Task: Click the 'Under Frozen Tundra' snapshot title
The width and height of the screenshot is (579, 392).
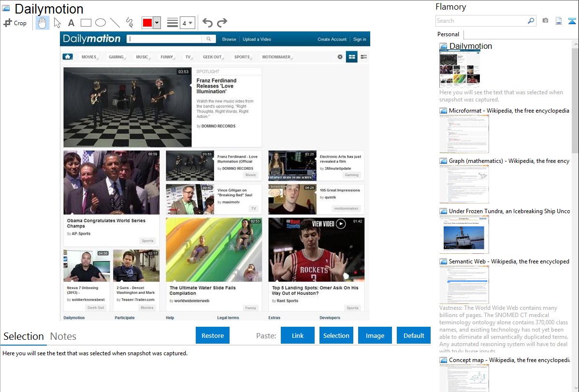Action: [509, 211]
